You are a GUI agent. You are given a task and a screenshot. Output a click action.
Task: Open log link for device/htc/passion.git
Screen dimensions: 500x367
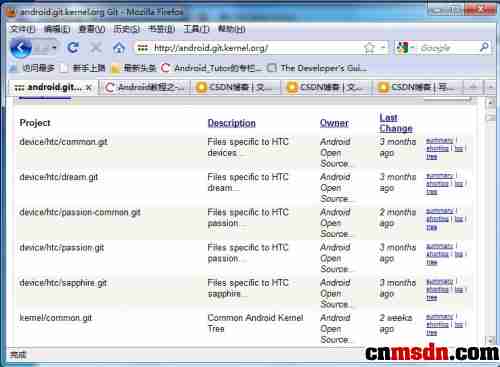point(459,254)
